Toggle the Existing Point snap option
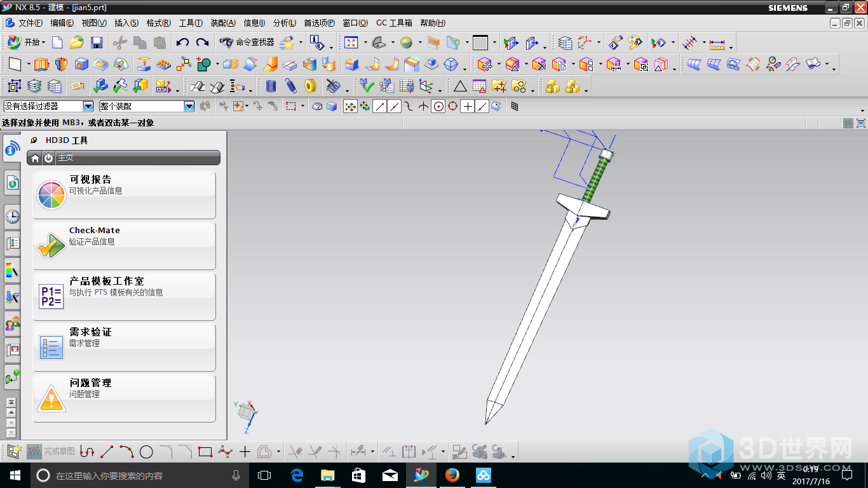This screenshot has width=868, height=488. pos(468,106)
